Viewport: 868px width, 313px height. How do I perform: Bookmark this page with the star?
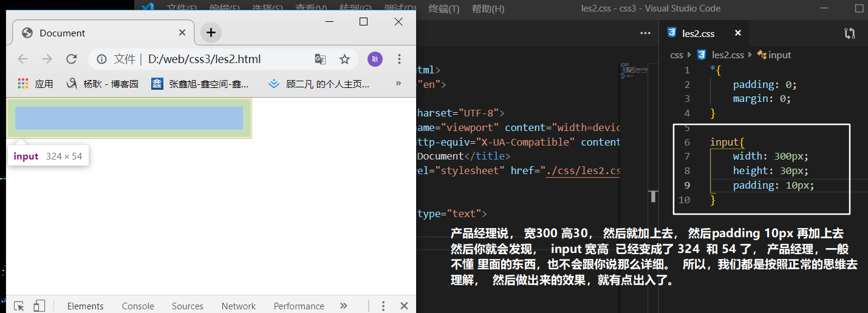pos(344,59)
